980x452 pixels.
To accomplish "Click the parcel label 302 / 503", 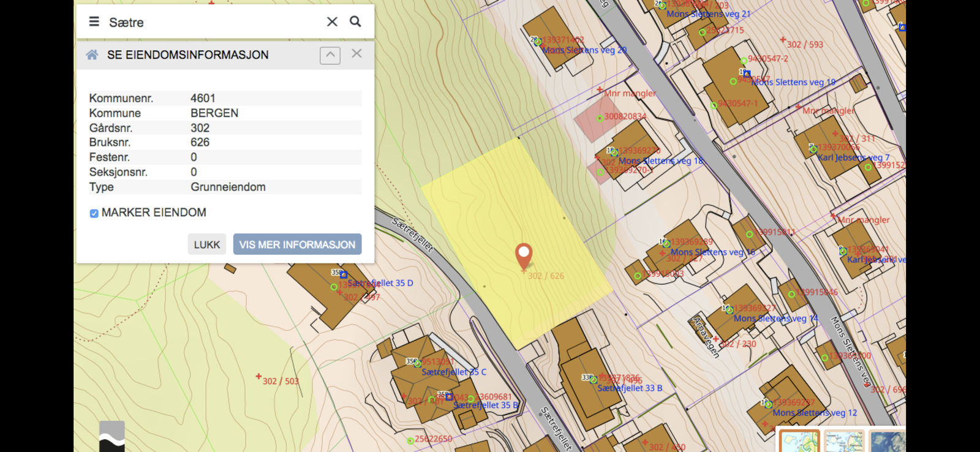I will pos(281,381).
